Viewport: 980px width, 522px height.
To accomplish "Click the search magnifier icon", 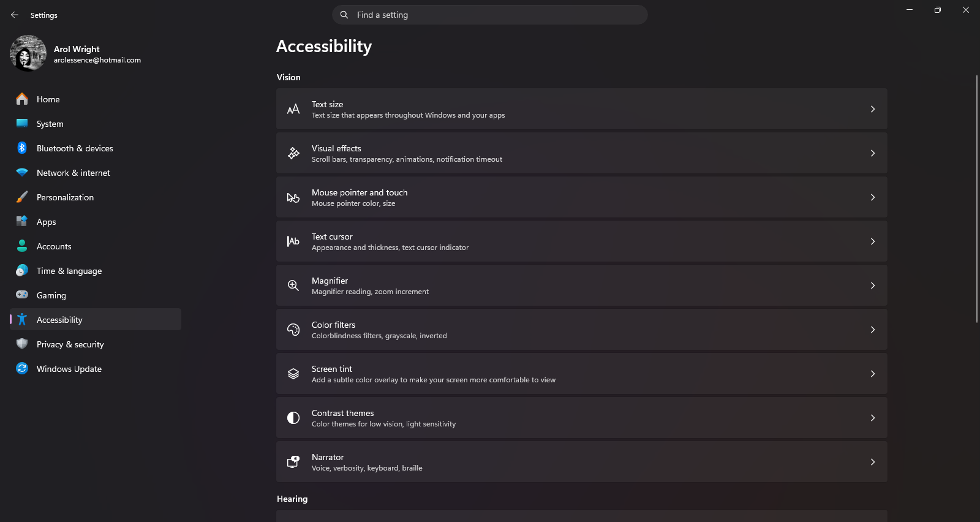I will tap(344, 15).
